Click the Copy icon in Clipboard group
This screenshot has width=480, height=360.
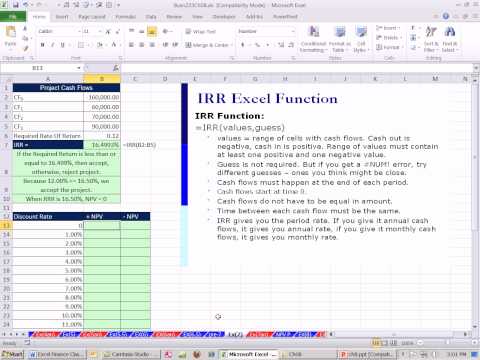click(x=25, y=39)
